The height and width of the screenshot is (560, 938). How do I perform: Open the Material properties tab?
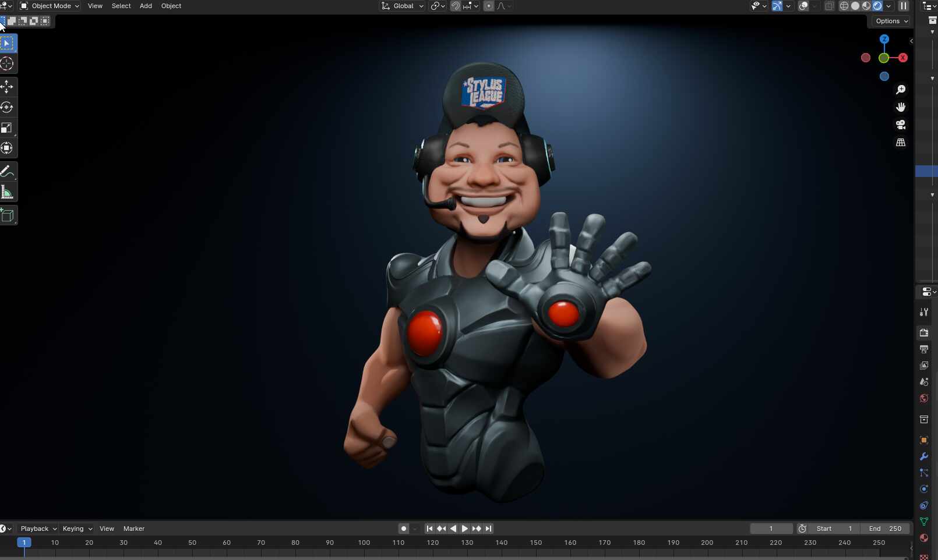pos(924,538)
